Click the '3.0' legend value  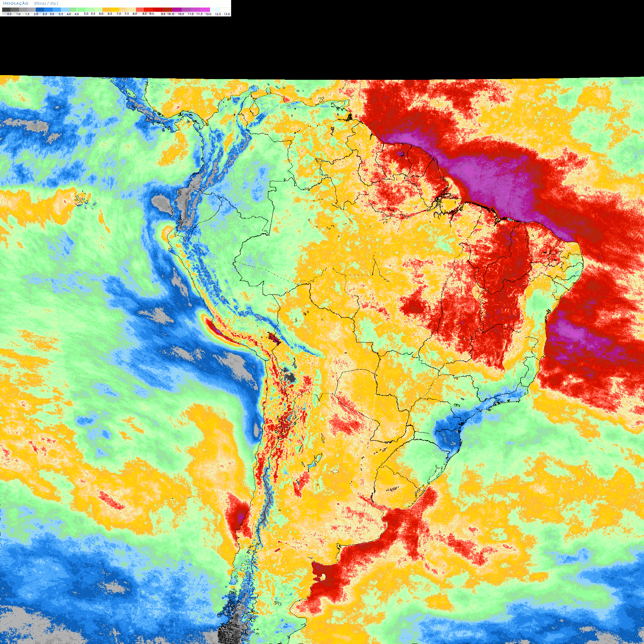(52, 14)
